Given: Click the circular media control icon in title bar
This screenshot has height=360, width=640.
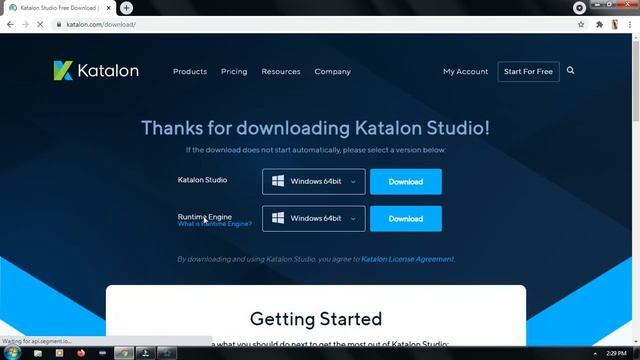Looking at the screenshot, I should pos(579,8).
